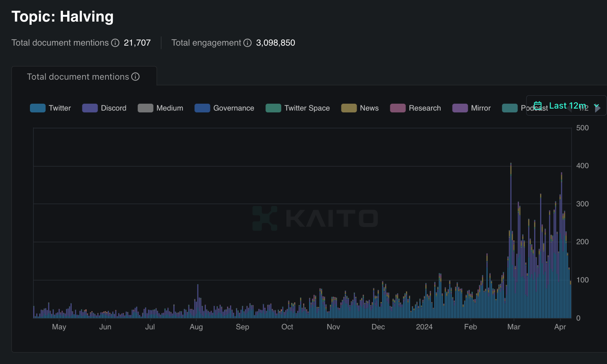
Task: Click the tallest bar peaking above 400
Action: pos(511,240)
